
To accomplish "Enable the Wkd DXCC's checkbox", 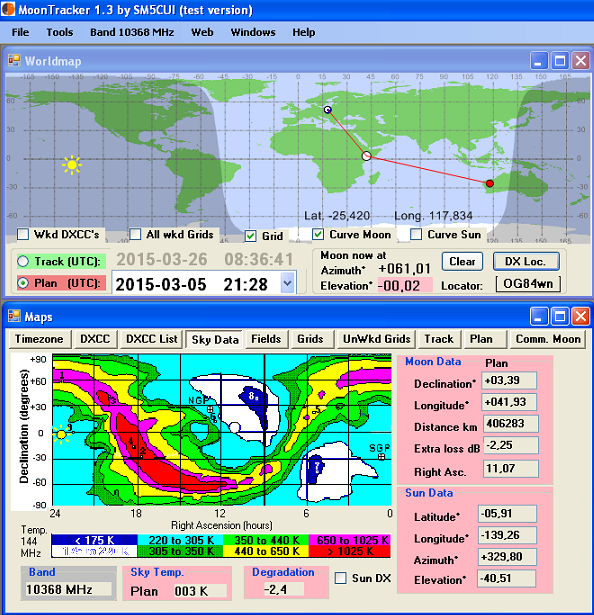I will pos(23,234).
